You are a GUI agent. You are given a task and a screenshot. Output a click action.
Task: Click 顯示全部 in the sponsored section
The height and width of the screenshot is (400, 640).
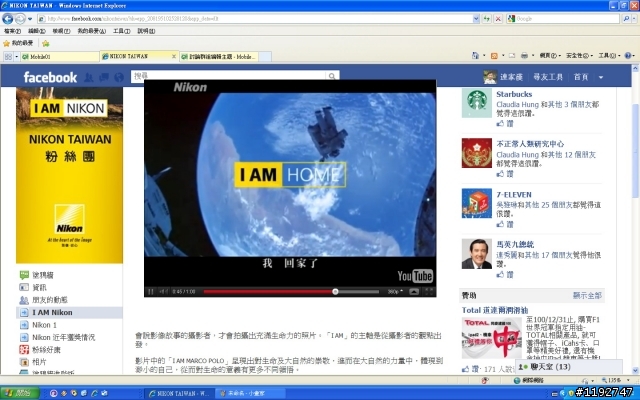(x=587, y=296)
